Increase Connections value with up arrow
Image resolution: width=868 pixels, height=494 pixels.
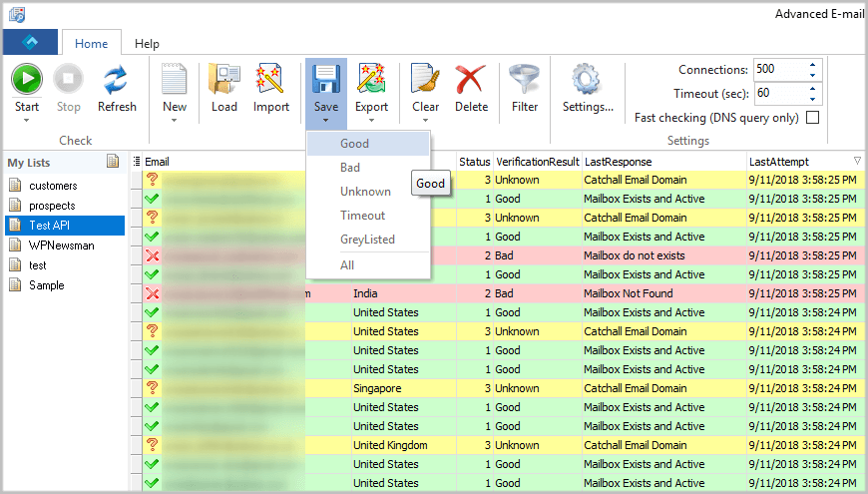[x=813, y=64]
